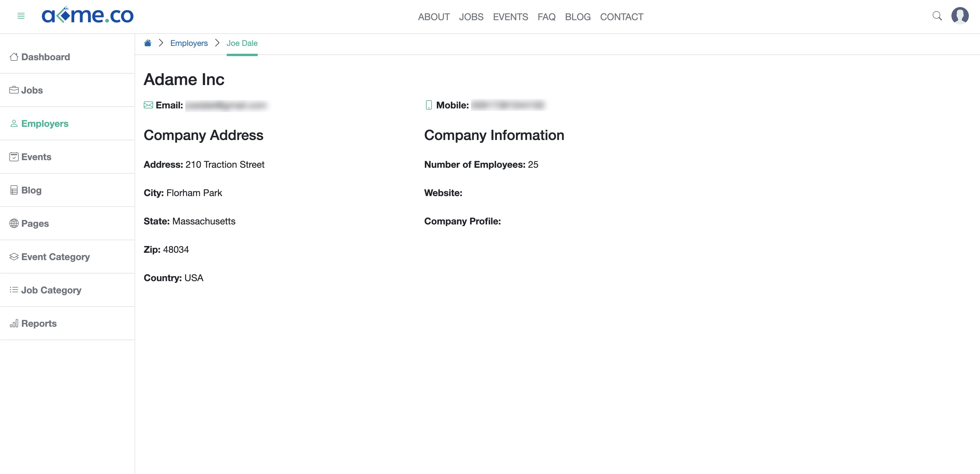Click the CONTACT navigation tab
980x474 pixels.
coord(622,17)
